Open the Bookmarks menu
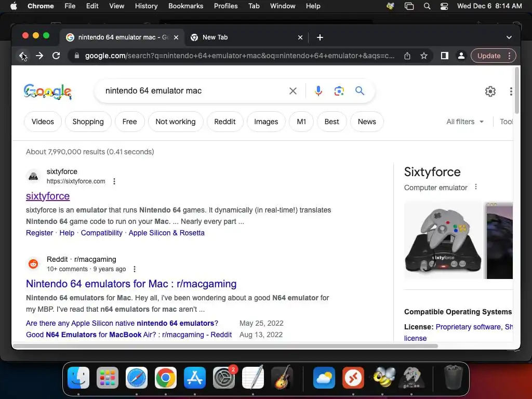 [185, 6]
